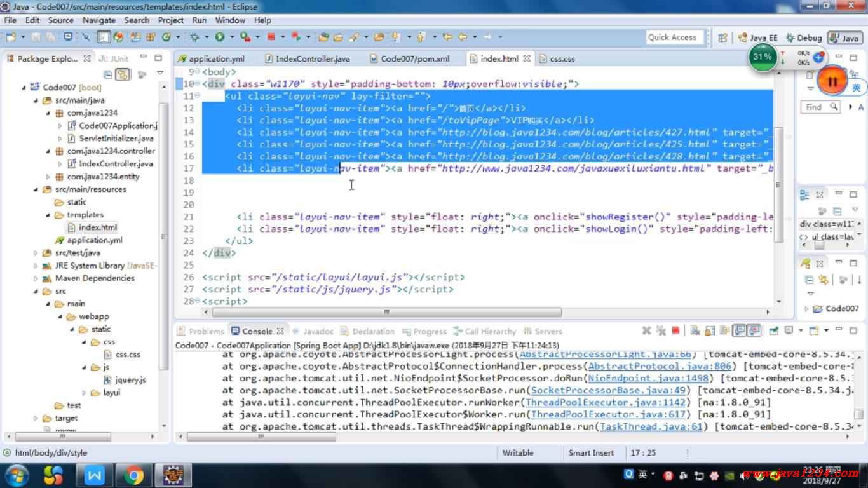Open the Problems view tab
Screen dimensions: 868x488
(201, 331)
